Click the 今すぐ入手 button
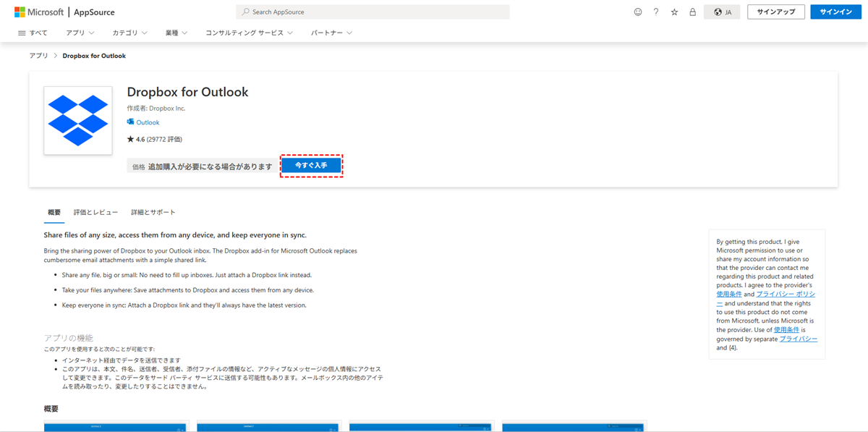The width and height of the screenshot is (868, 432). (x=311, y=166)
